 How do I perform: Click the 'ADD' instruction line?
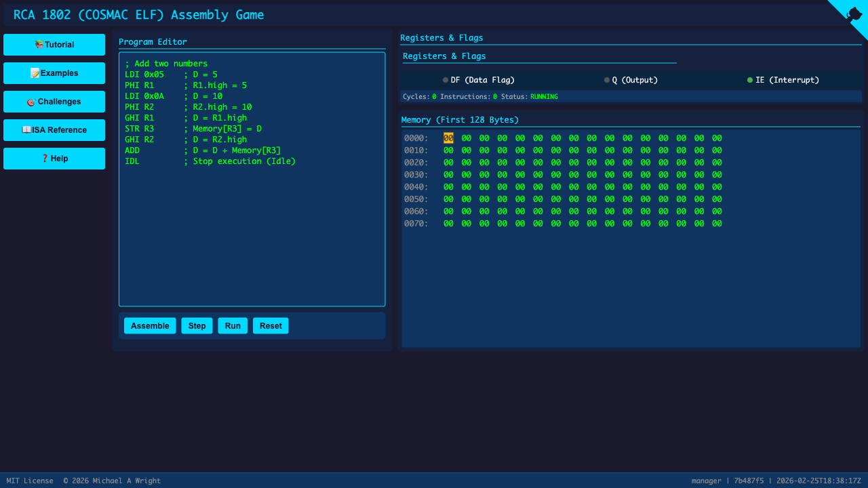tap(203, 150)
